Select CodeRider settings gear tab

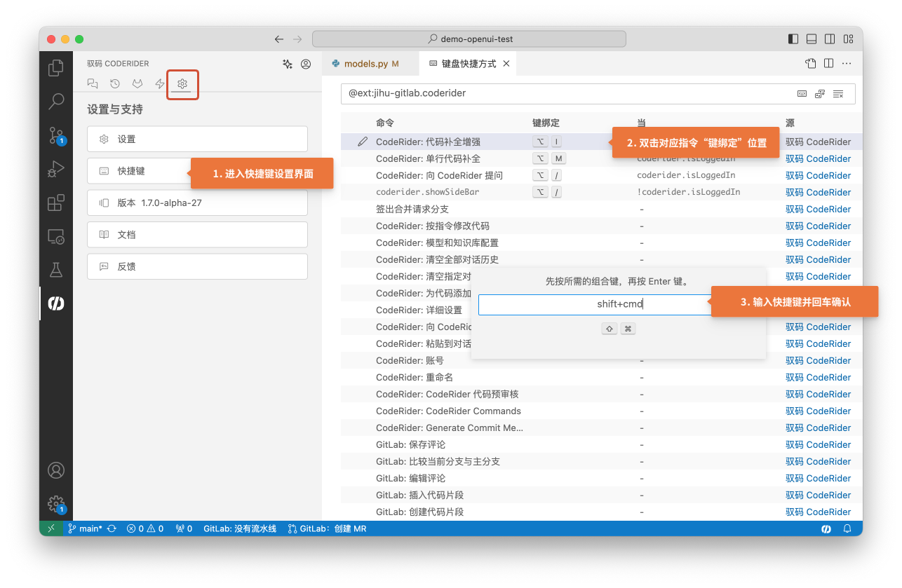click(x=182, y=84)
